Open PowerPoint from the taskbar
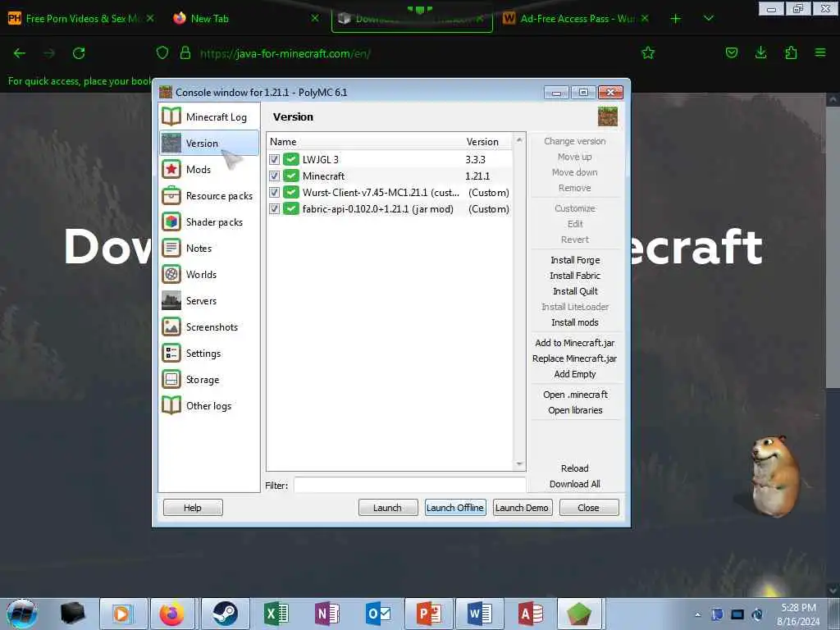Screen dimensions: 840x630 (429, 614)
